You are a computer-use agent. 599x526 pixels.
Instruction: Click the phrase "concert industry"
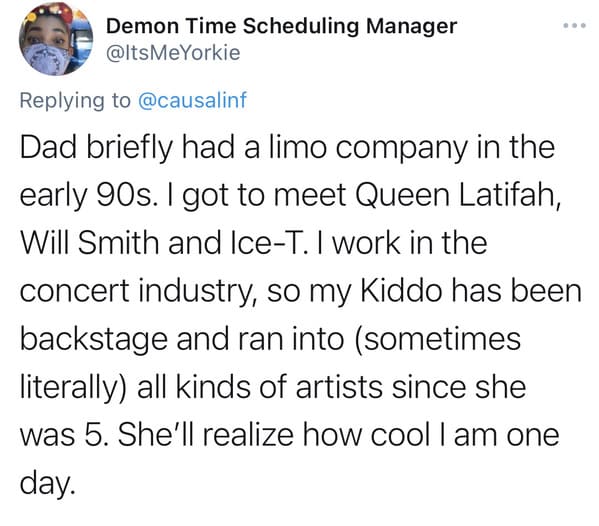[x=138, y=292]
